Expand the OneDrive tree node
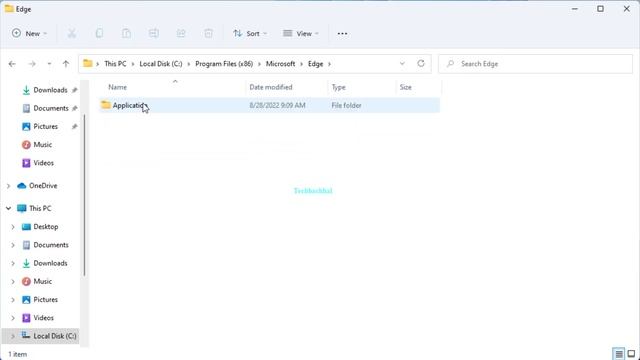 pyautogui.click(x=8, y=186)
